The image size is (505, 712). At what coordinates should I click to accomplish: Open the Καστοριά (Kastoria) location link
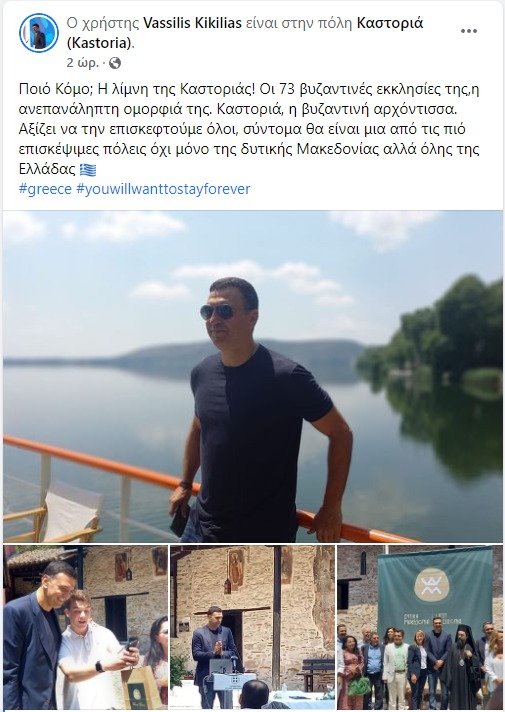pyautogui.click(x=245, y=33)
